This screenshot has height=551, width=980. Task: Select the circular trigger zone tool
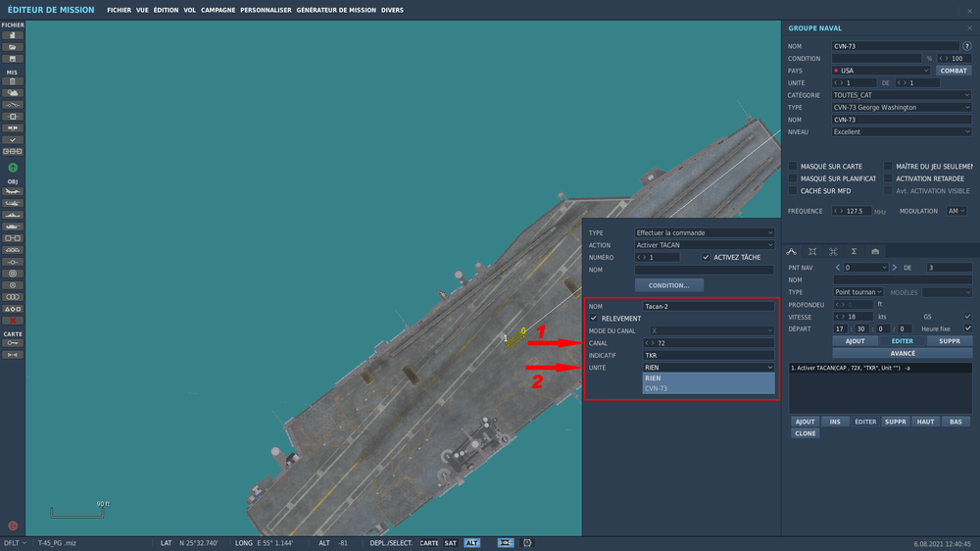[x=13, y=274]
